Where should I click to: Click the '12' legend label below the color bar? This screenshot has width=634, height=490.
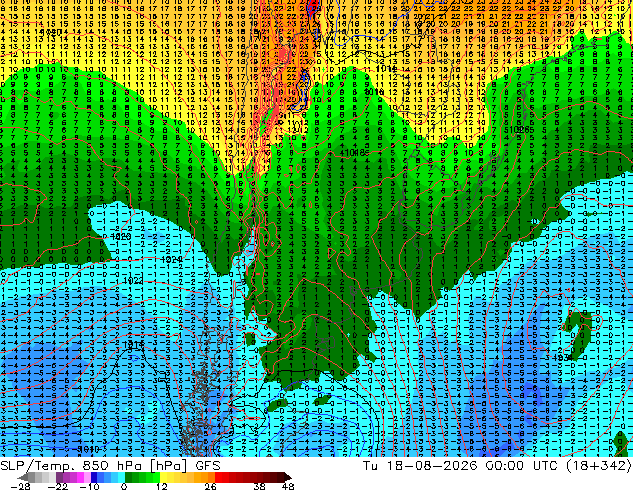point(162,486)
